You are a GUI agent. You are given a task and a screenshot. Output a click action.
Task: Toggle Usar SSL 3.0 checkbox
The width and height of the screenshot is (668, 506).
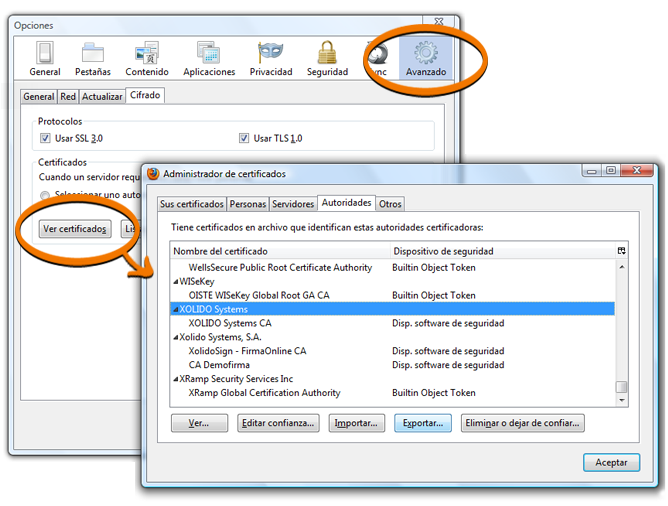(45, 138)
